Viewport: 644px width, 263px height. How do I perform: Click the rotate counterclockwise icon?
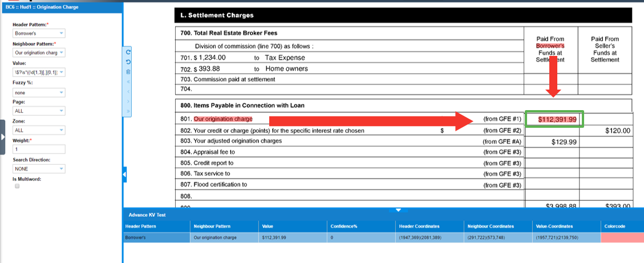[x=128, y=62]
